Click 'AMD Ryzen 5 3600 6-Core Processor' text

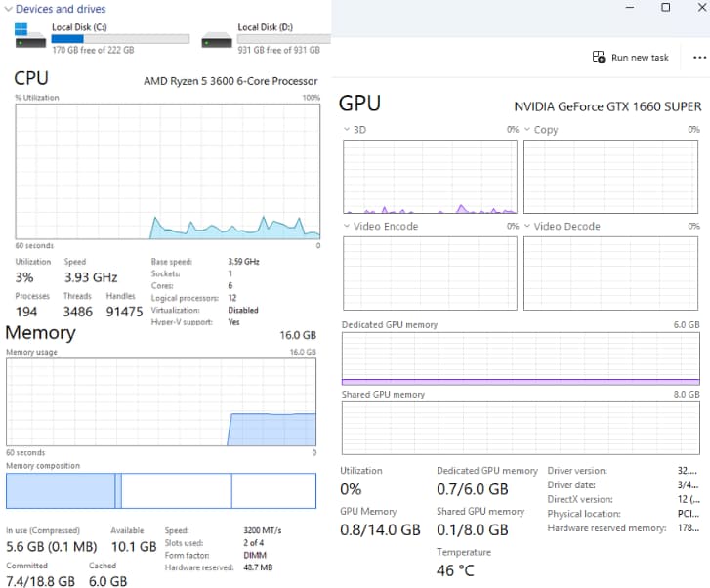click(x=230, y=81)
